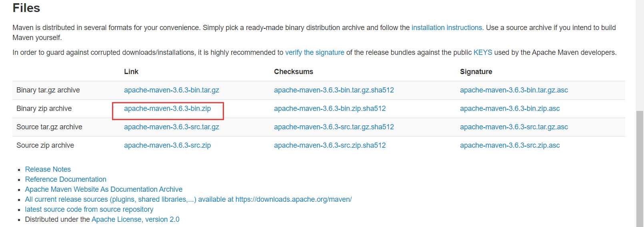The image size is (644, 227).
Task: Open the verify the signature link
Action: pyautogui.click(x=315, y=52)
